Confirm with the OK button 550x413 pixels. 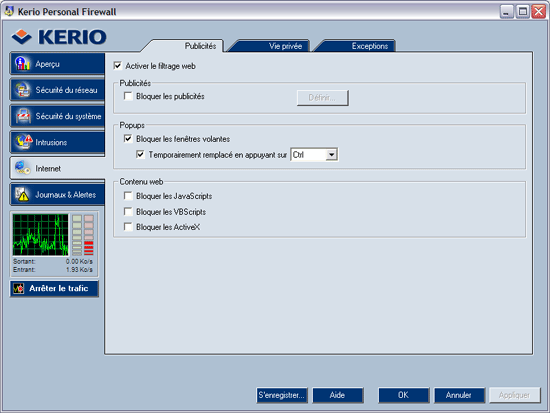(403, 395)
